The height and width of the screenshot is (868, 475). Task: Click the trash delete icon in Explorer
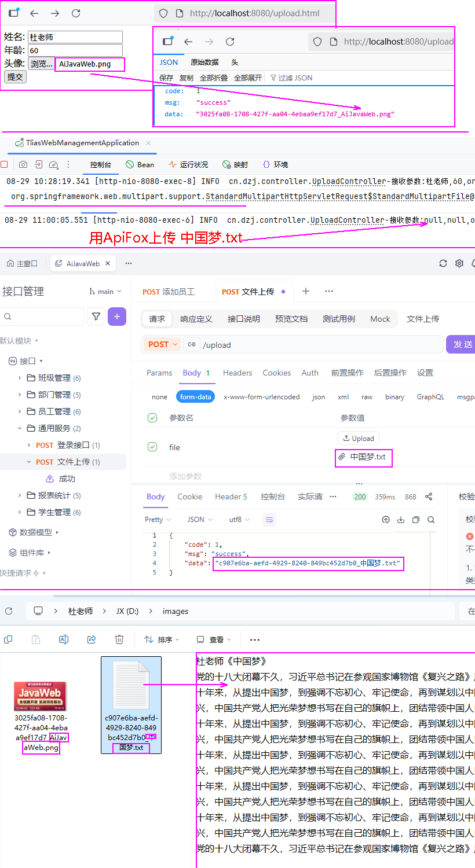click(x=119, y=639)
